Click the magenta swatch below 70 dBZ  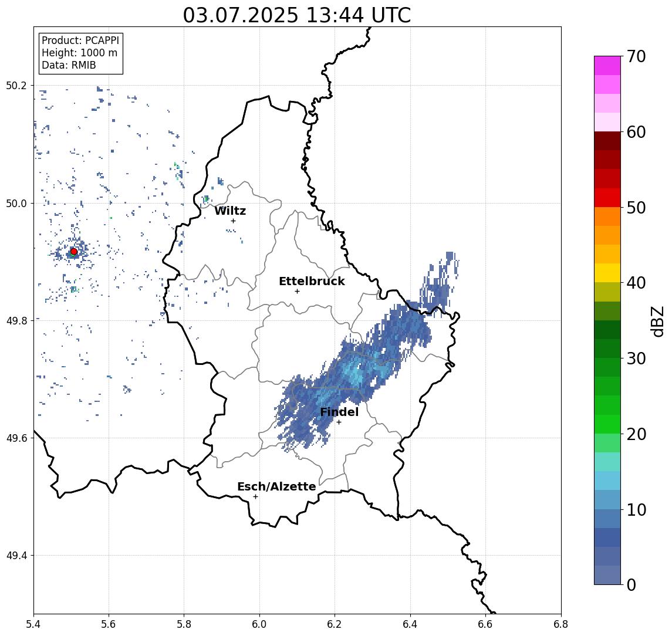pos(607,66)
